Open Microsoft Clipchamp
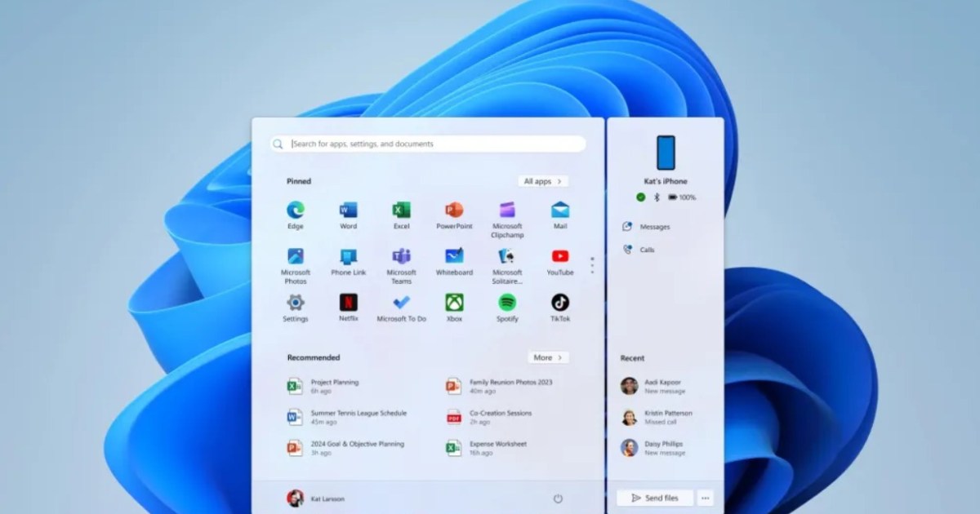This screenshot has height=514, width=980. 507,219
